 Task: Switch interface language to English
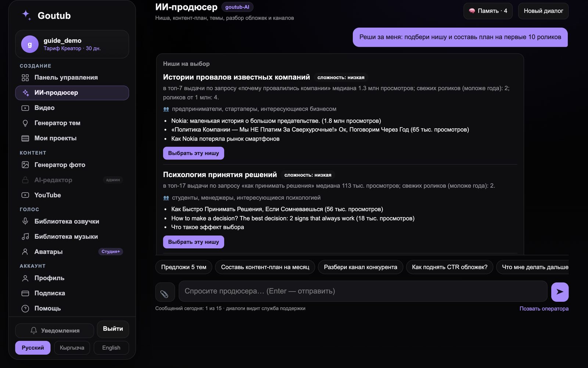click(x=111, y=347)
